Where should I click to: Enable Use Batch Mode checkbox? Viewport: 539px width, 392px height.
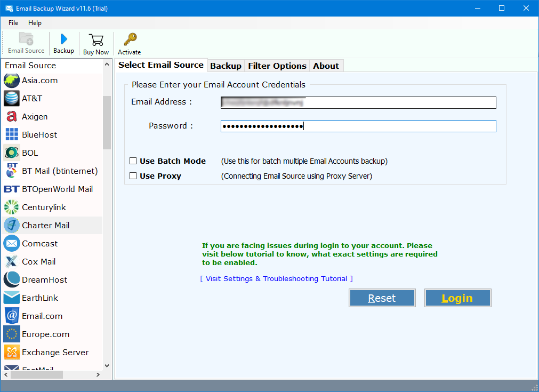click(x=133, y=161)
